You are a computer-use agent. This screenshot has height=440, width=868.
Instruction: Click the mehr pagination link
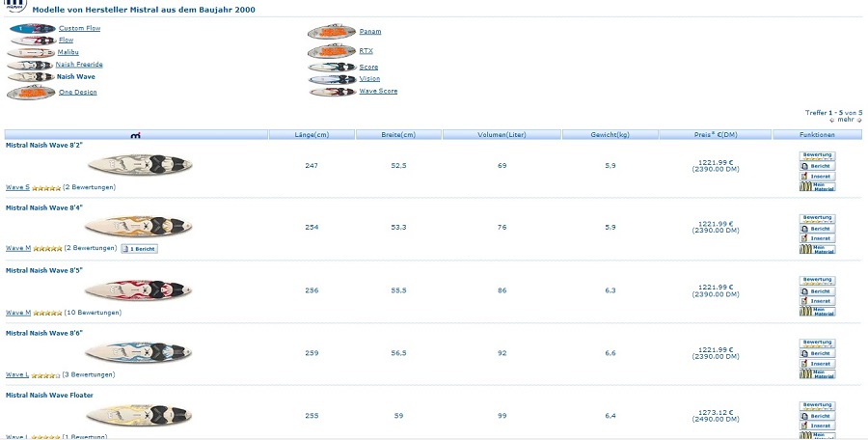click(x=845, y=120)
